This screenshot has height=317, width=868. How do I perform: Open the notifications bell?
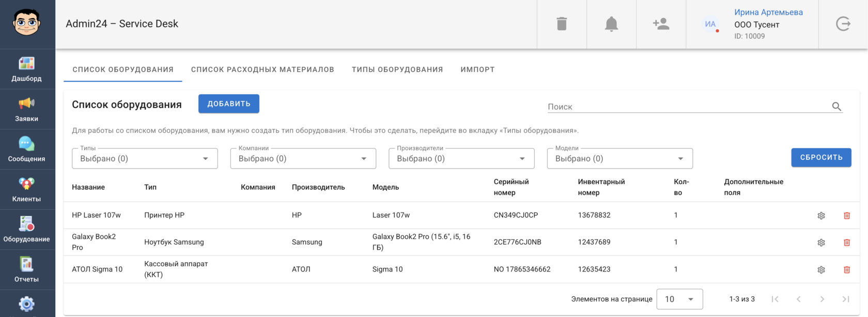(611, 24)
